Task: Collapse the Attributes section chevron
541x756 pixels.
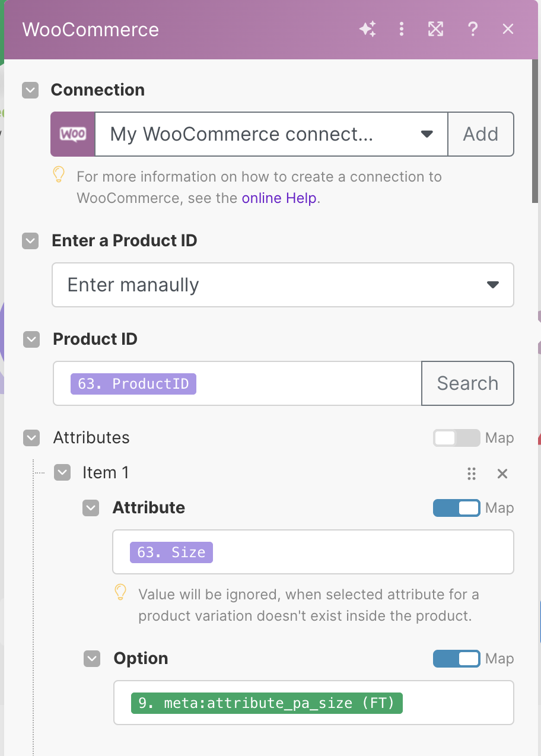Action: click(31, 438)
